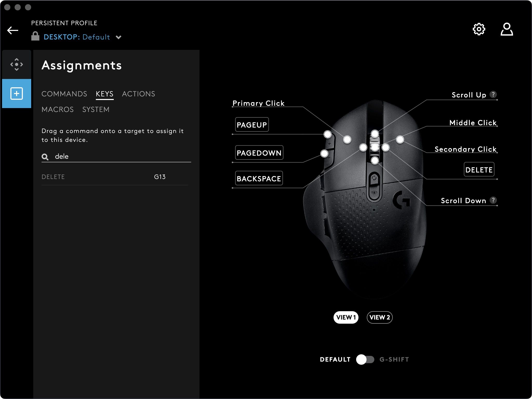Select the sensitivity DPI sidebar icon
The width and height of the screenshot is (532, 399).
click(x=17, y=64)
